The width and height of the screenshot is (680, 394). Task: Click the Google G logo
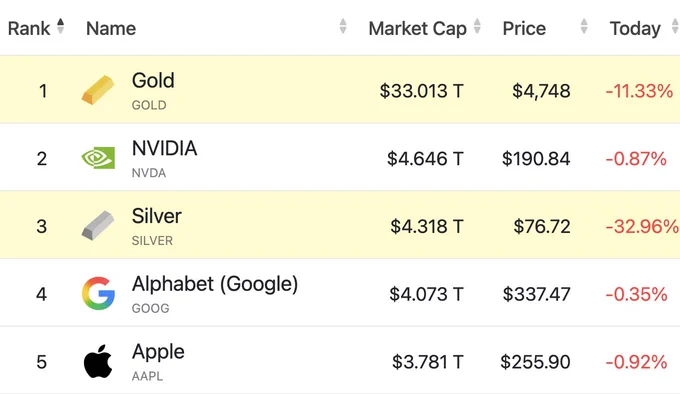click(x=98, y=293)
